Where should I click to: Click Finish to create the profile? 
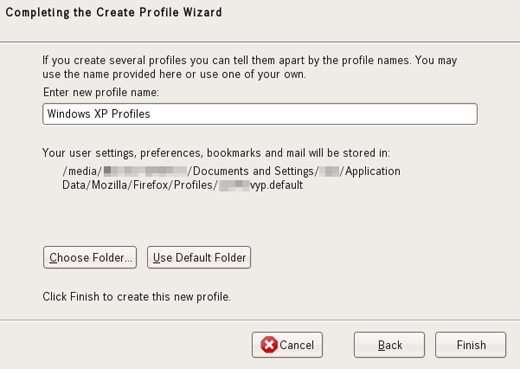tap(471, 345)
